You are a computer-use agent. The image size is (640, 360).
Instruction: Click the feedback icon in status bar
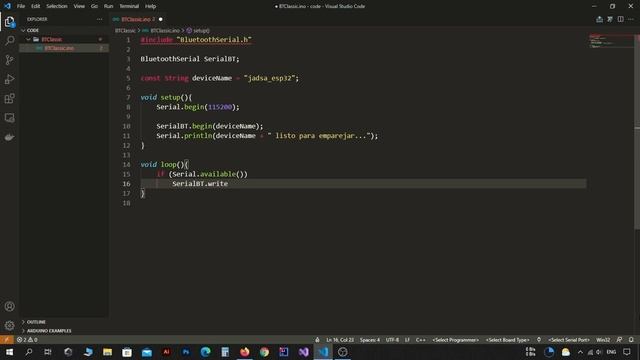tap(619, 340)
